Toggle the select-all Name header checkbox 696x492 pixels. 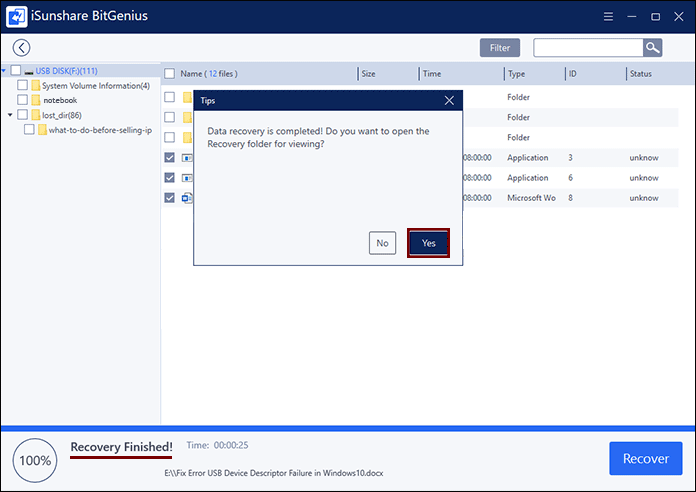coord(170,73)
